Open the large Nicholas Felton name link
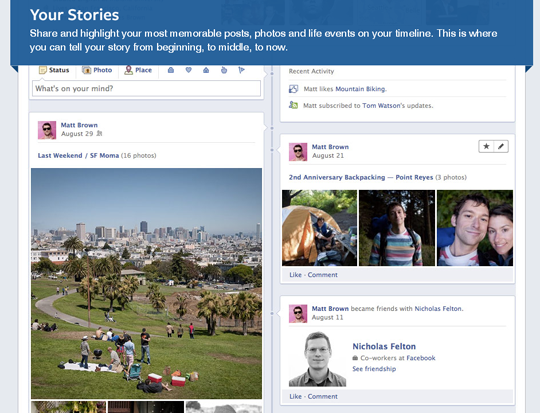The width and height of the screenshot is (540, 413). point(384,347)
